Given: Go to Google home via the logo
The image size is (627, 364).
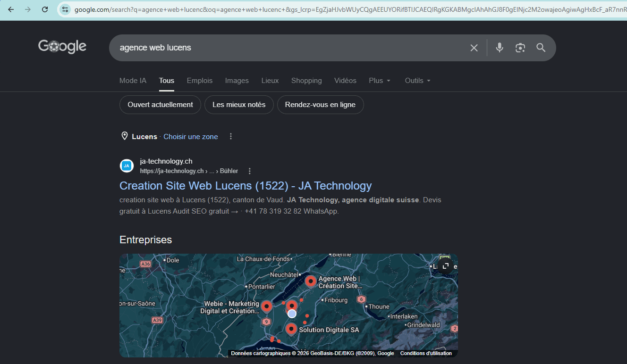Looking at the screenshot, I should point(62,46).
